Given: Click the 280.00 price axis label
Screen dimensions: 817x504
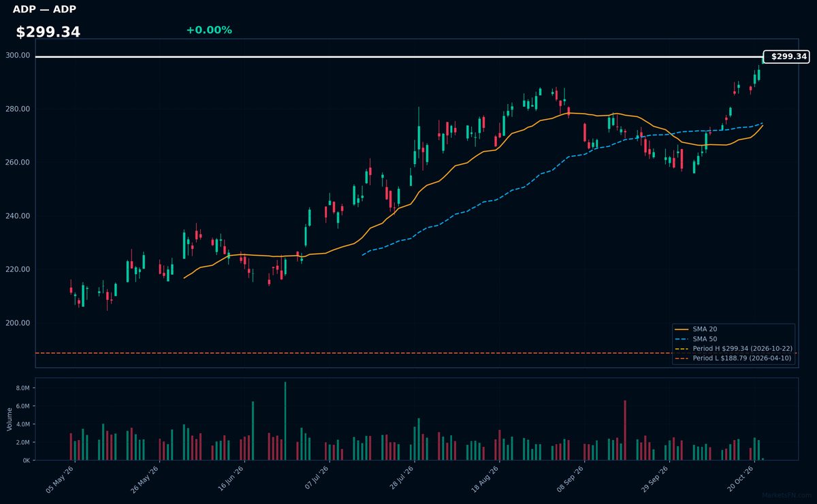Looking at the screenshot, I should [18, 109].
